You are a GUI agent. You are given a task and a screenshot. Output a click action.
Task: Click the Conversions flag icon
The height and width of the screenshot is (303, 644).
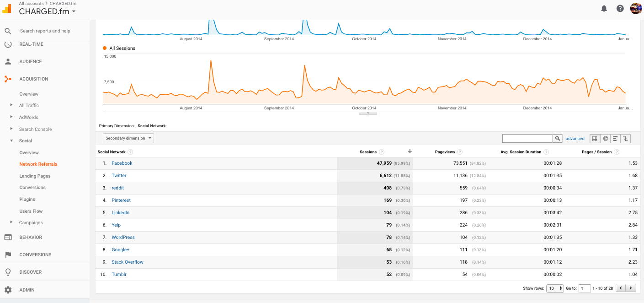click(x=8, y=254)
